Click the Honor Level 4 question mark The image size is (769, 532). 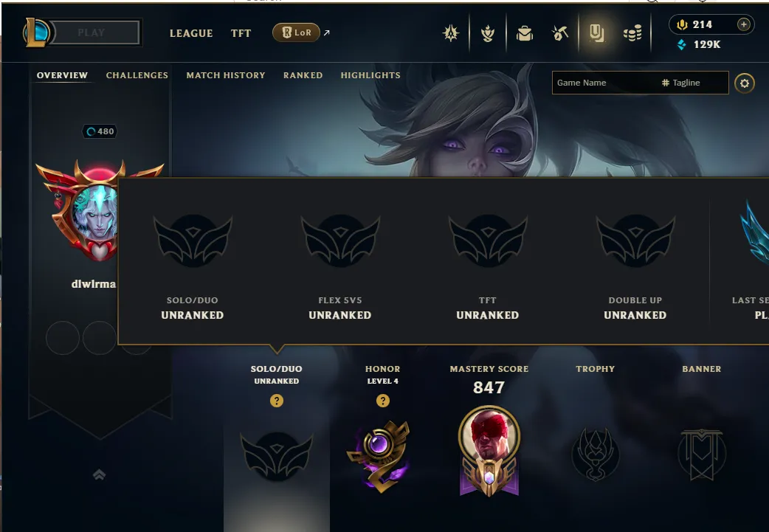pos(383,401)
